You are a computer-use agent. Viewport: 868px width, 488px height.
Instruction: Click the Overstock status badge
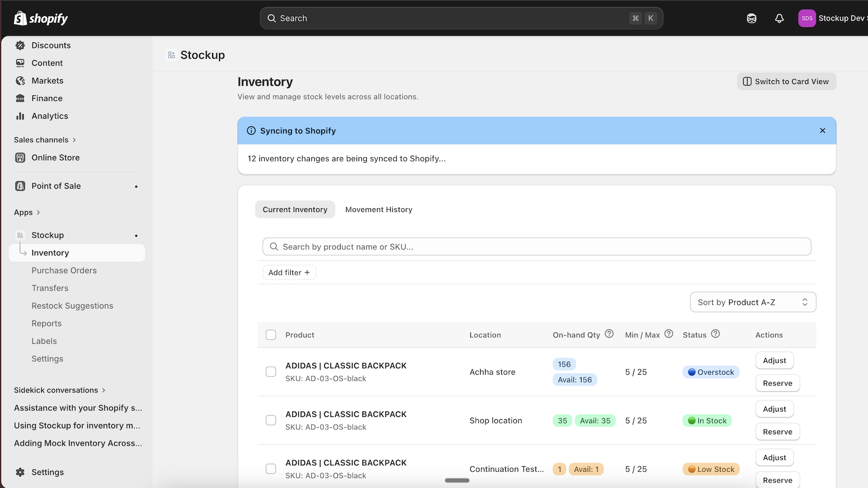[711, 372]
